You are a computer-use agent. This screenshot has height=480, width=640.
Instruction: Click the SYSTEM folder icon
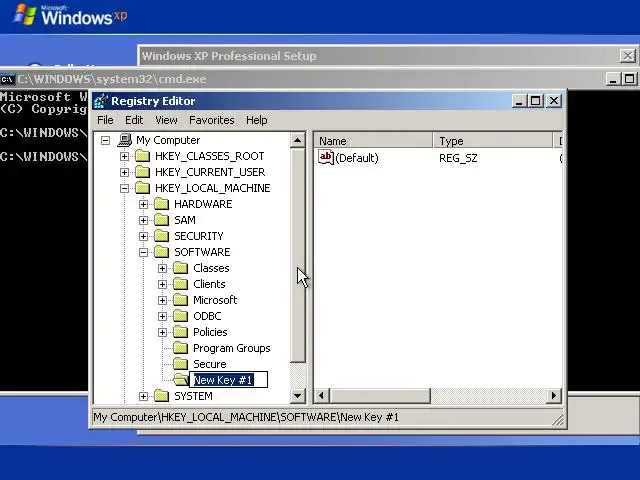point(162,396)
